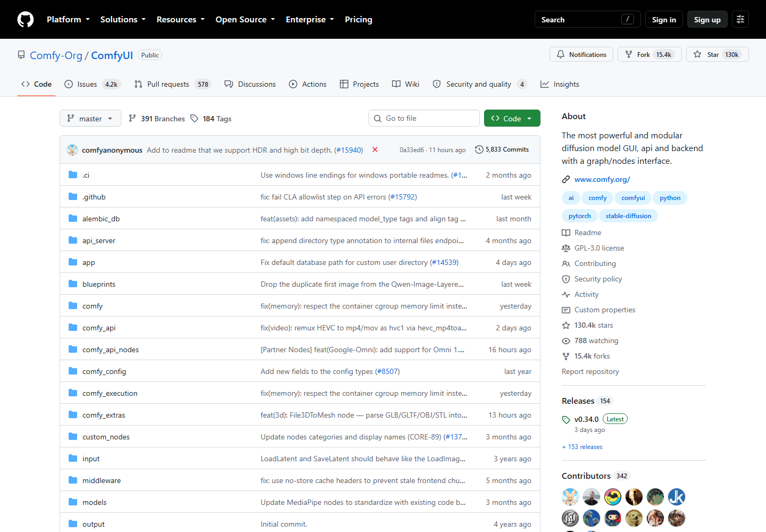Viewport: 766px width, 532px height.
Task: Open the comfy_api_nodes folder
Action: [111, 350]
